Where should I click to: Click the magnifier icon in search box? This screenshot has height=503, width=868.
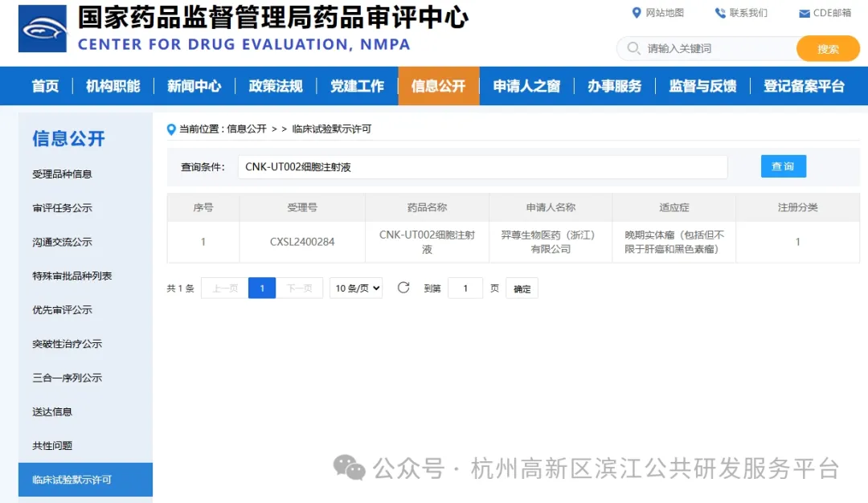click(x=633, y=49)
